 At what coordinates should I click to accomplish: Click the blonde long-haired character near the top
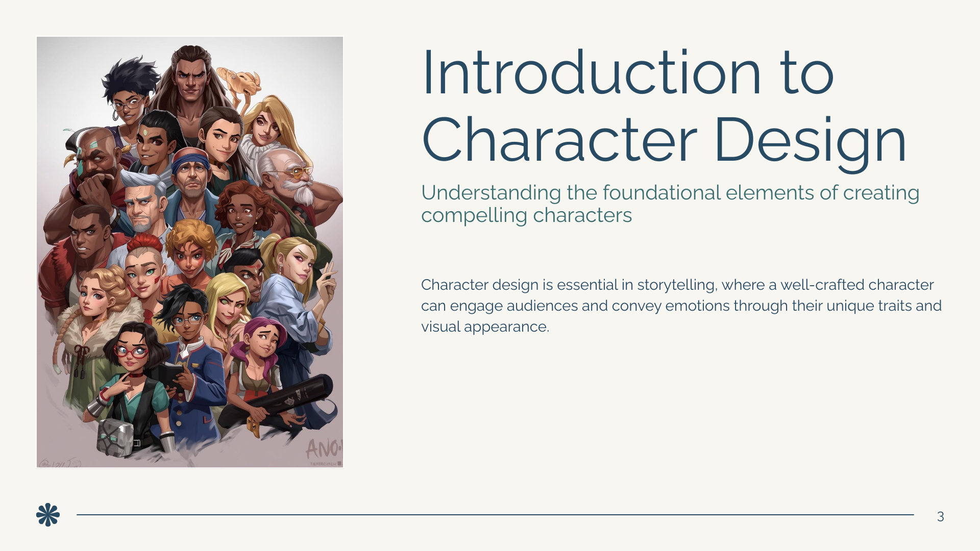265,125
